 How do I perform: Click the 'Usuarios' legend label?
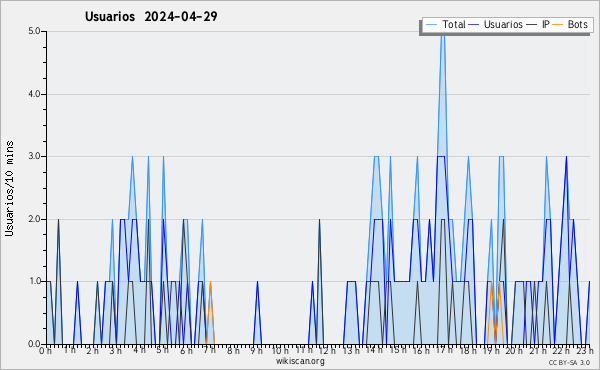[x=503, y=24]
